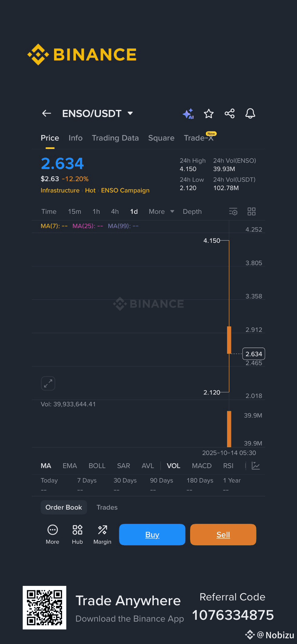The height and width of the screenshot is (644, 297).
Task: Open the indicator chart icon
Action: tap(256, 466)
